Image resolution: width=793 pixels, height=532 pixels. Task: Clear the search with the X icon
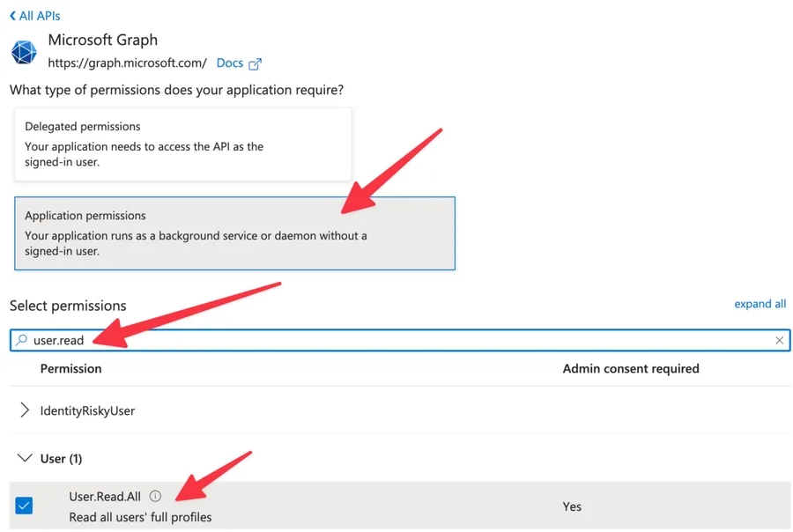tap(779, 340)
